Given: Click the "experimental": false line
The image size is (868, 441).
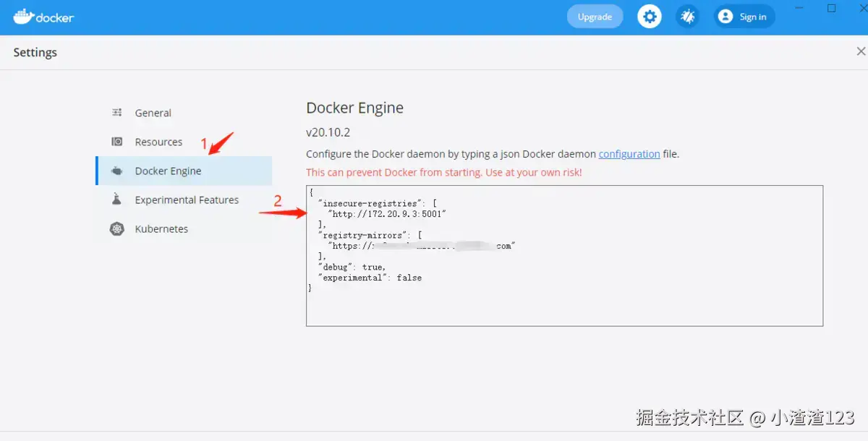Looking at the screenshot, I should tap(370, 278).
